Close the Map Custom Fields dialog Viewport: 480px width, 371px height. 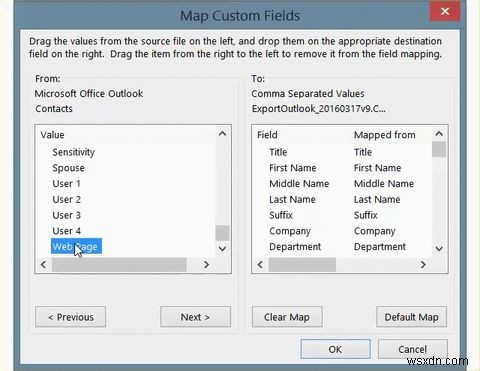[x=445, y=11]
